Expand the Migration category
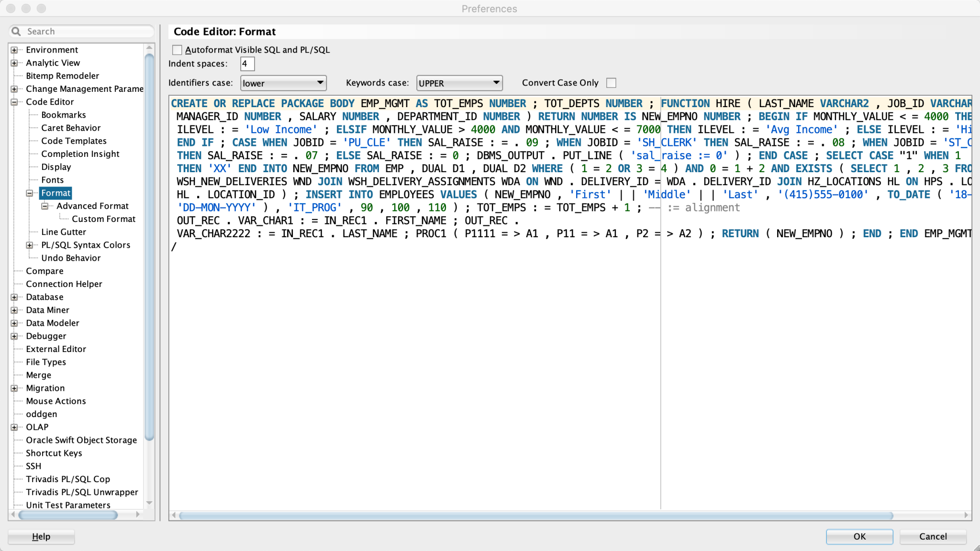The image size is (980, 551). [14, 388]
